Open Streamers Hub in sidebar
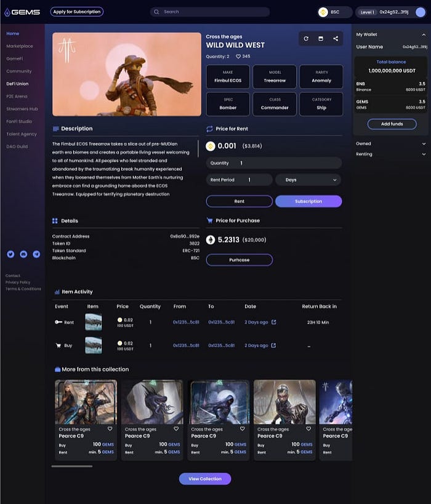 click(22, 109)
